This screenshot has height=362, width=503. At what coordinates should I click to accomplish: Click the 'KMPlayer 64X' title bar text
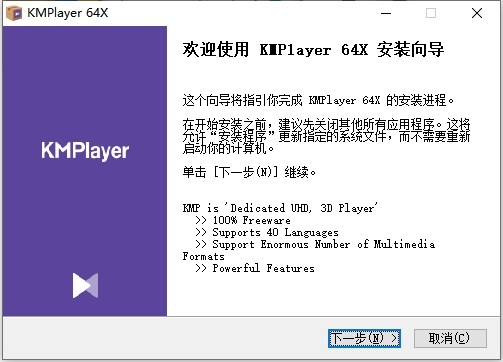68,13
